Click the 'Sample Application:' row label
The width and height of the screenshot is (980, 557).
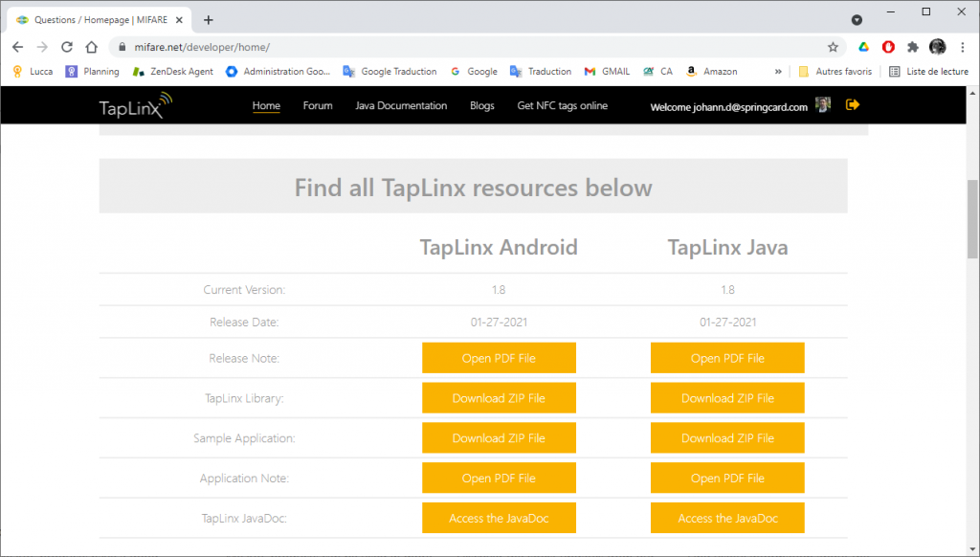[x=244, y=438]
